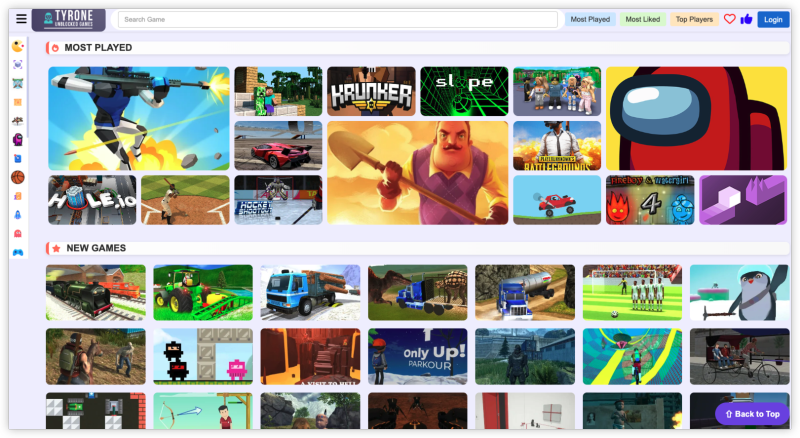800x438 pixels.
Task: Open the Battlegrounds game thumbnail
Action: tap(557, 145)
